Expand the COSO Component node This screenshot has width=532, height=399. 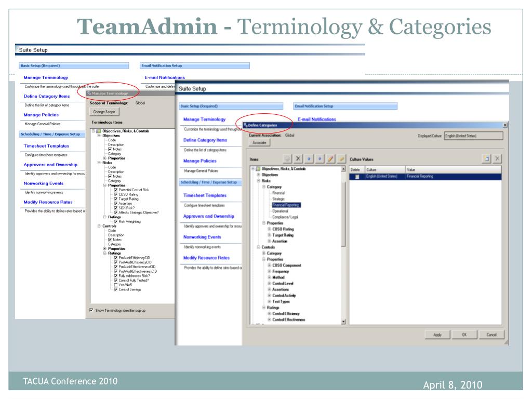[x=269, y=265]
